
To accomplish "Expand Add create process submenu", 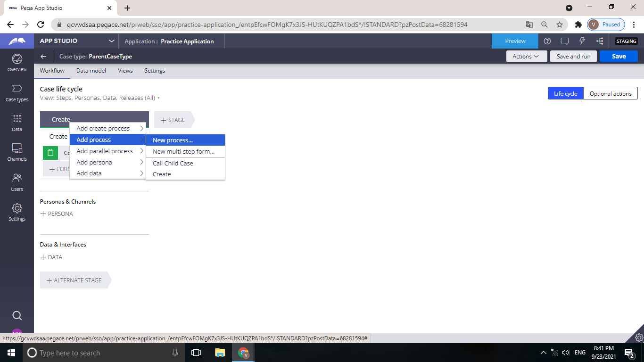I will coord(107,128).
